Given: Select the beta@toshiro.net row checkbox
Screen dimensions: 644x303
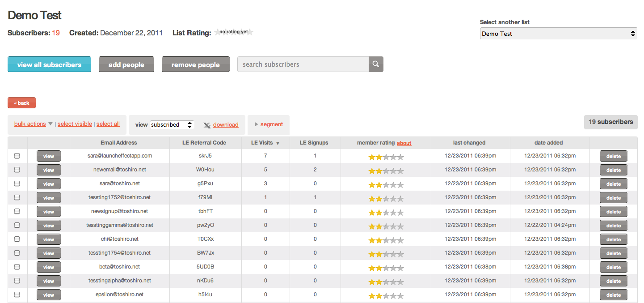Looking at the screenshot, I should [17, 267].
